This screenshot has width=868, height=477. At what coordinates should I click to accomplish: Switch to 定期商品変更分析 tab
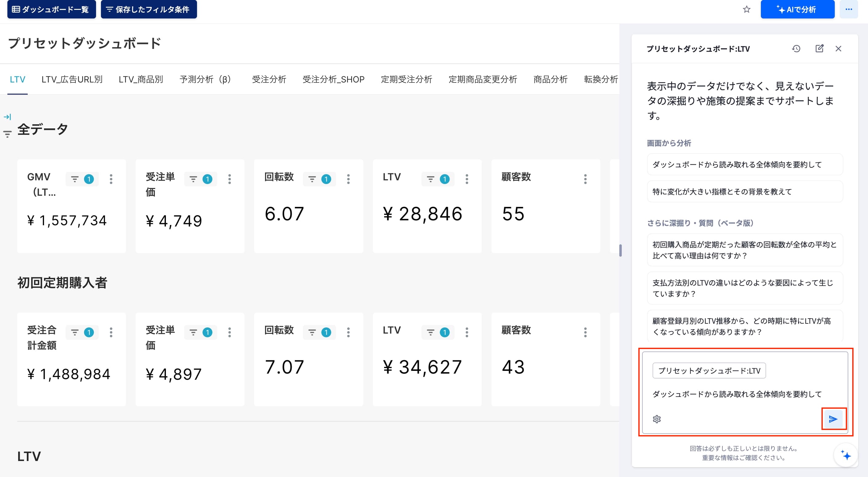click(x=483, y=79)
